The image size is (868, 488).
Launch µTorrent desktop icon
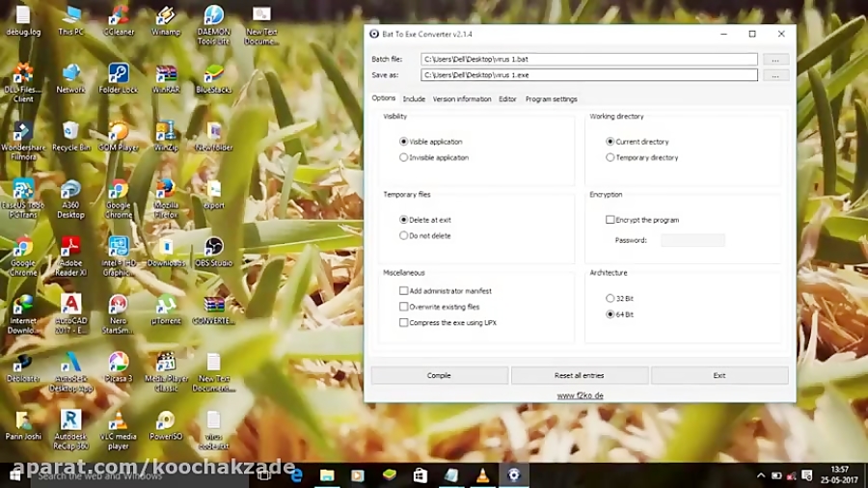166,310
